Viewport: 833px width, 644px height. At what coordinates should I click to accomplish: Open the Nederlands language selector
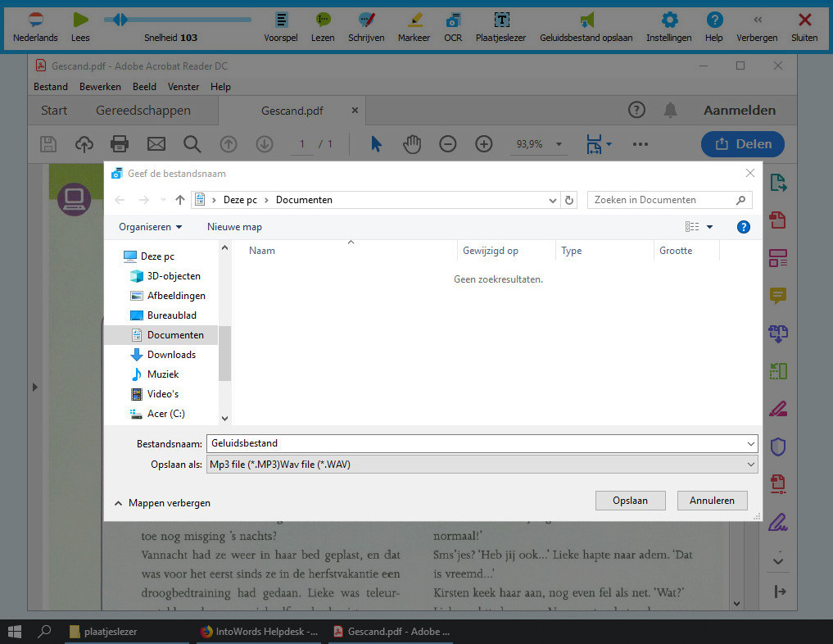(35, 20)
